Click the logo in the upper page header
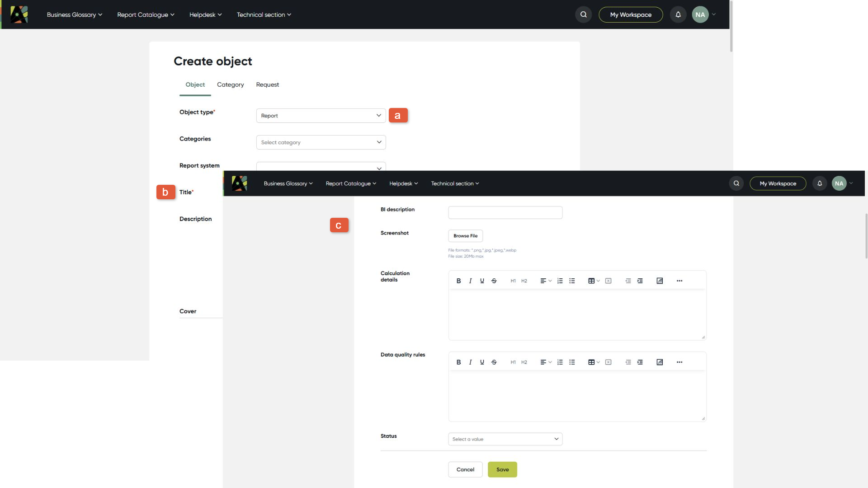The height and width of the screenshot is (488, 868). (x=19, y=14)
